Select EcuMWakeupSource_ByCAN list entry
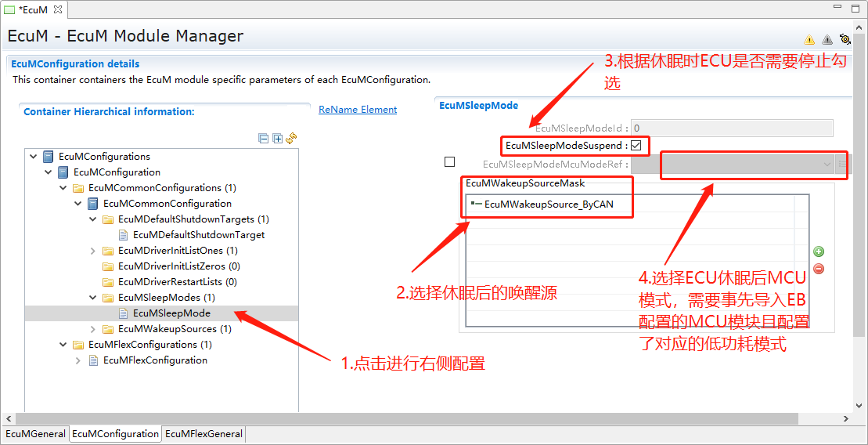The image size is (868, 445). (548, 204)
